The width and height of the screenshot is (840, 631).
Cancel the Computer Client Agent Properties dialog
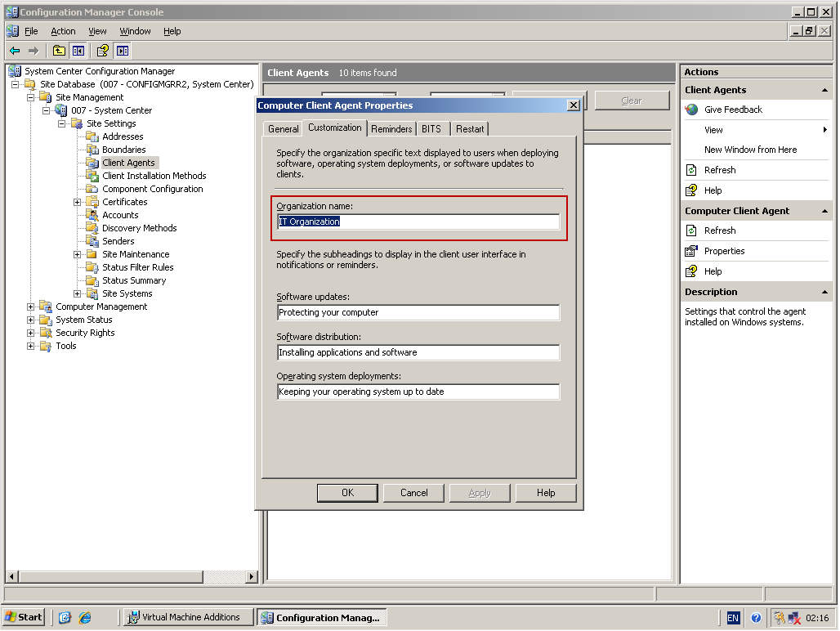(x=413, y=493)
